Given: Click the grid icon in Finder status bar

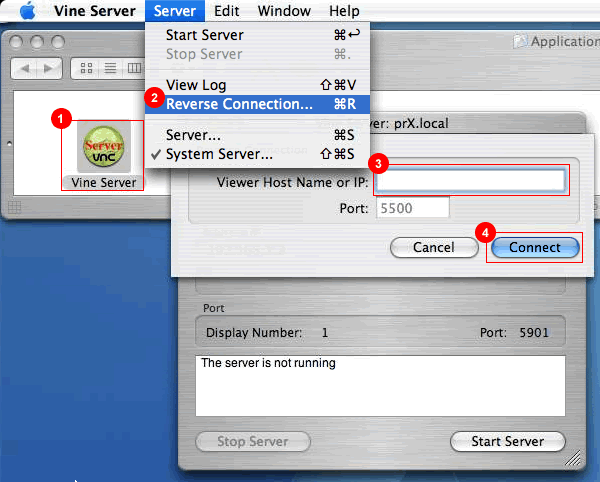Looking at the screenshot, I should 15,207.
